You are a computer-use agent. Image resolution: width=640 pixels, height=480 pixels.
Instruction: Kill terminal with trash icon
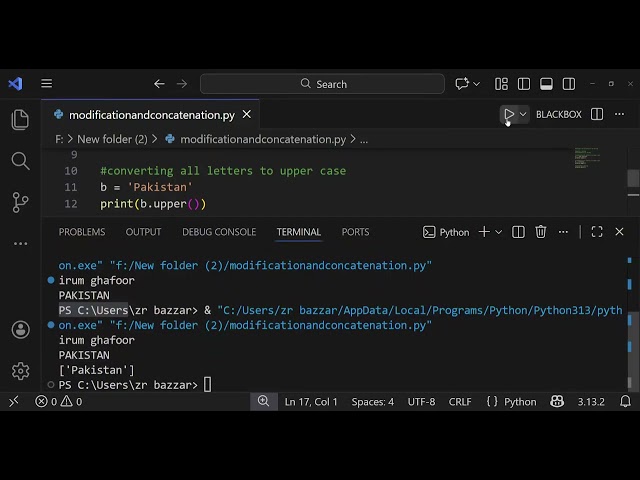tap(540, 232)
